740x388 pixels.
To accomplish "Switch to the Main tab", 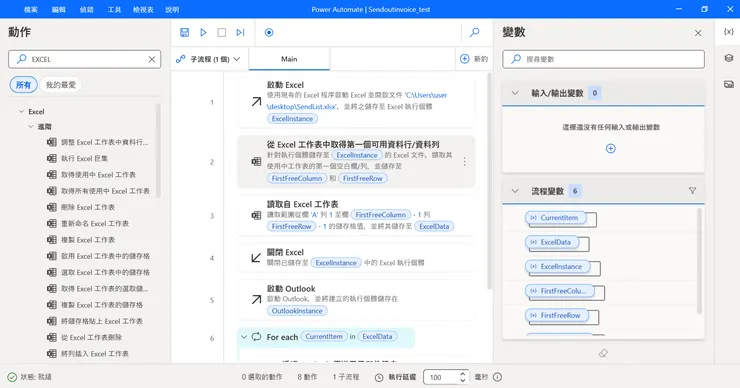I will pyautogui.click(x=289, y=59).
